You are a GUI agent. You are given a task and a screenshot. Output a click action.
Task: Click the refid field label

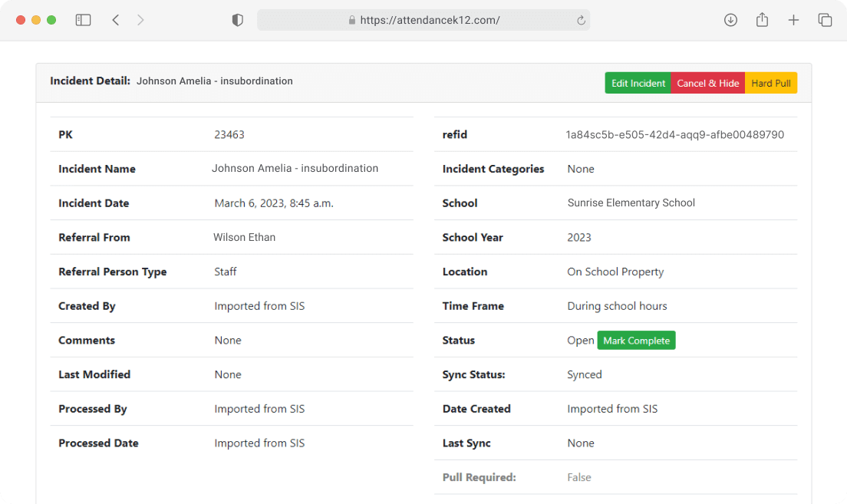(x=455, y=134)
